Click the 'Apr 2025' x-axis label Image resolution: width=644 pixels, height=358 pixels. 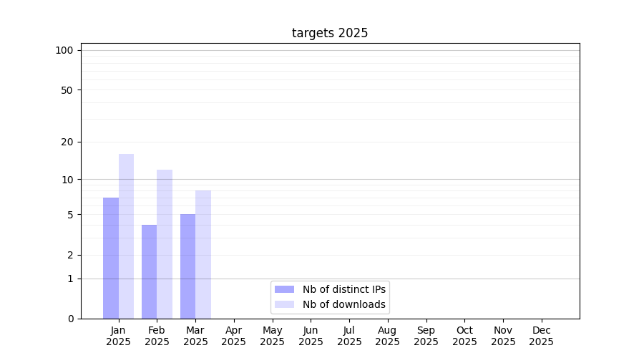[234, 336]
